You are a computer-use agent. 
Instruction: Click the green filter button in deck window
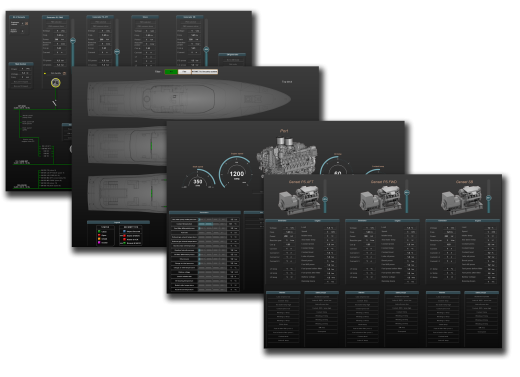(171, 72)
